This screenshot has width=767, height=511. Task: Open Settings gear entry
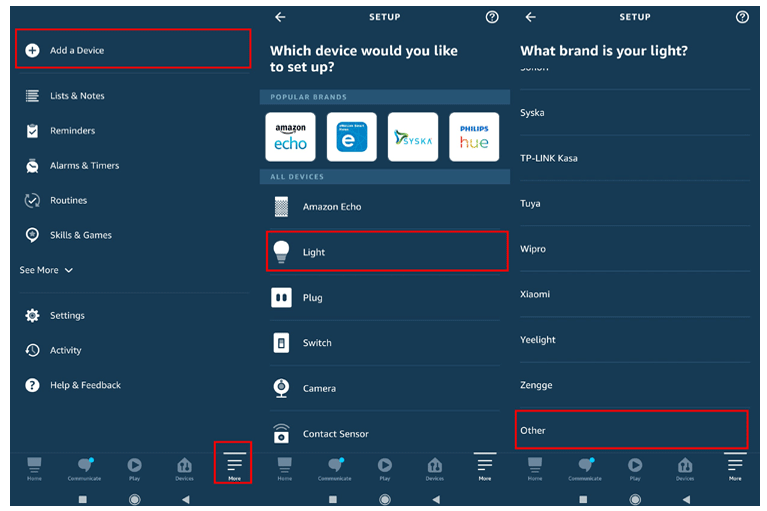pos(133,315)
